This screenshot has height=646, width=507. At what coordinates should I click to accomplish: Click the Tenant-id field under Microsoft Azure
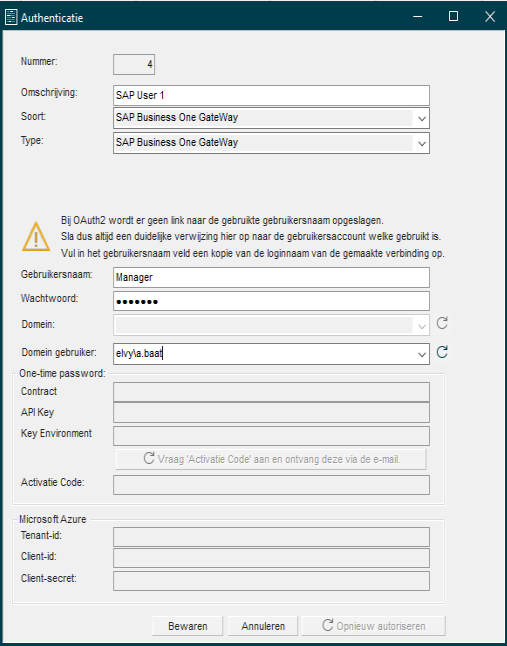pyautogui.click(x=271, y=537)
